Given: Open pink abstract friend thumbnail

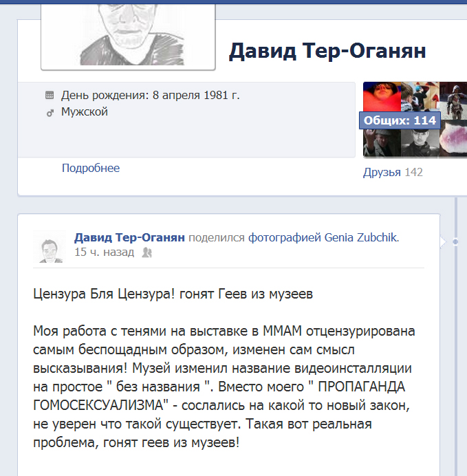Looking at the screenshot, I should (x=453, y=138).
